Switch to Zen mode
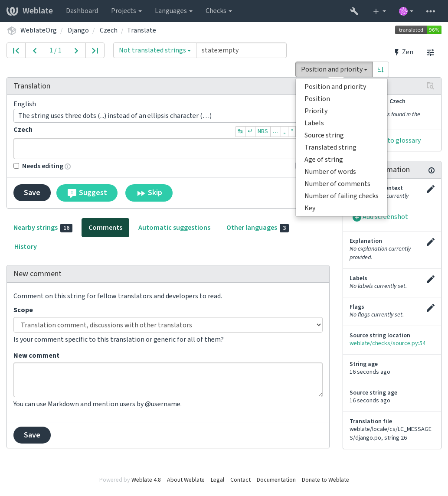This screenshot has height=496, width=448. pos(404,52)
